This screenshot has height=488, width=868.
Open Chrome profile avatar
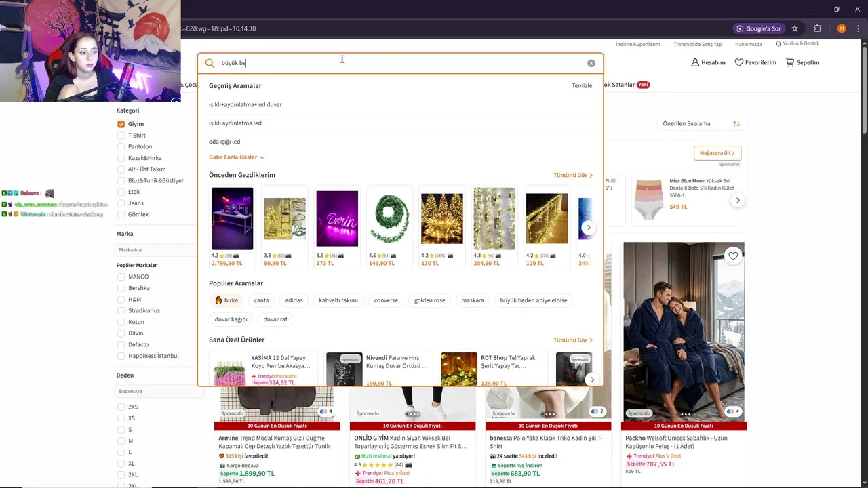(842, 28)
